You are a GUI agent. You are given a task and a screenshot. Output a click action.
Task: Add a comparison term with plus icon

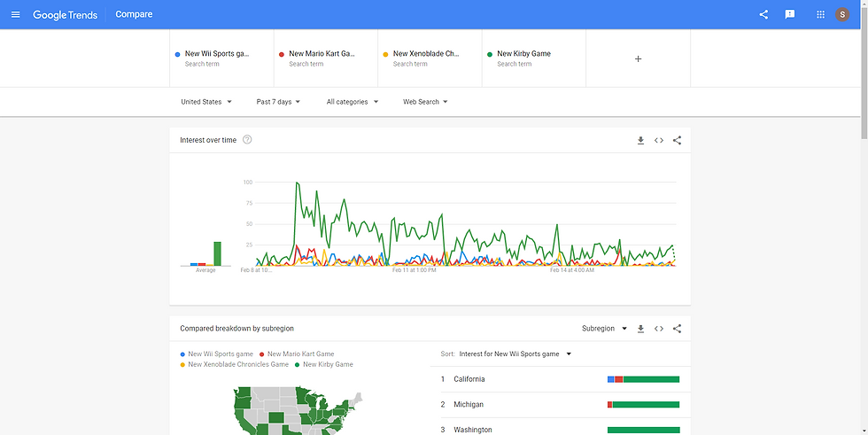(638, 58)
